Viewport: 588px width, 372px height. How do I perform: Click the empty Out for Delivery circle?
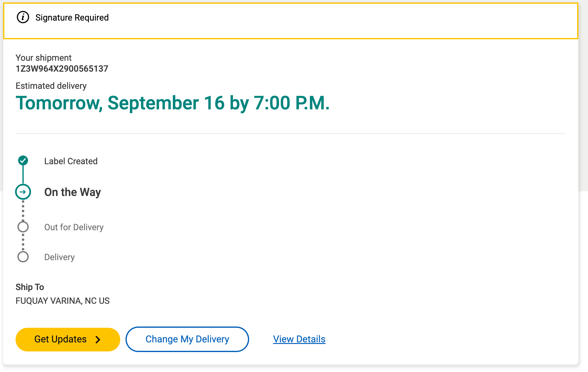coord(23,227)
